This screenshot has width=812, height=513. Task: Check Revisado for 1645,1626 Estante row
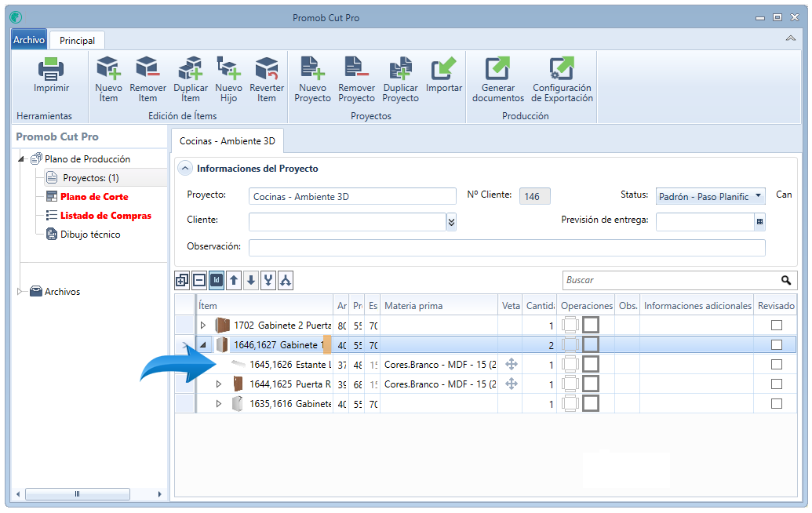[x=776, y=365]
